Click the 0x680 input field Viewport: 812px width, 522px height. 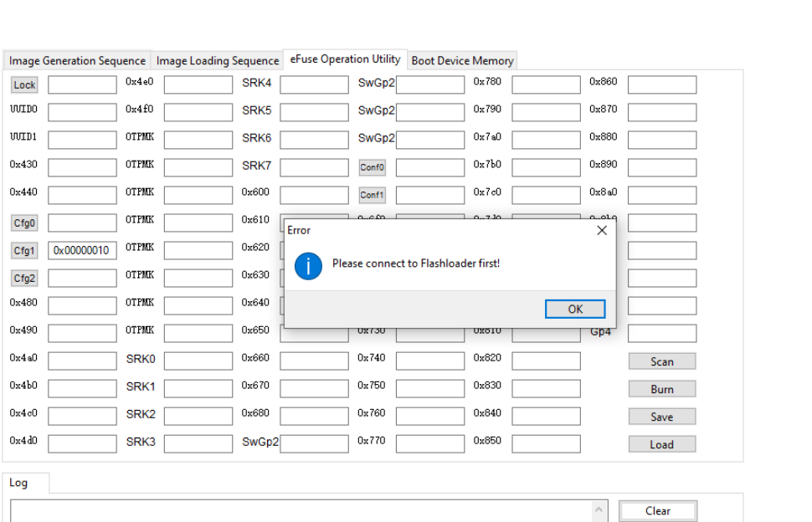point(315,417)
